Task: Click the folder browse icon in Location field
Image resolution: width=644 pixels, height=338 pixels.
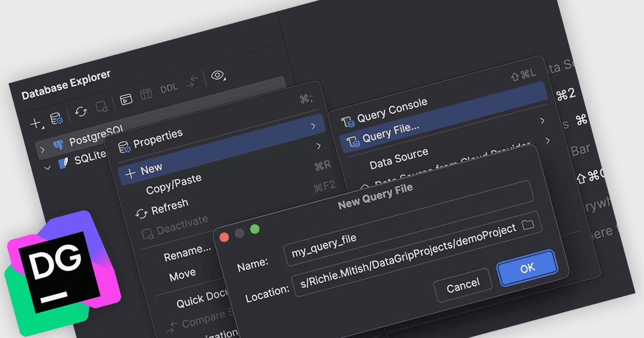Action: [x=528, y=225]
